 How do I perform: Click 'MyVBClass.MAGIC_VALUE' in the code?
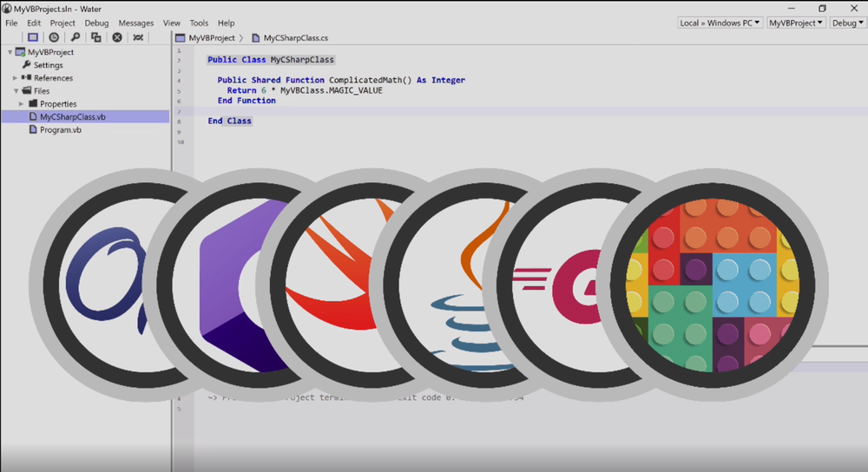coord(331,90)
